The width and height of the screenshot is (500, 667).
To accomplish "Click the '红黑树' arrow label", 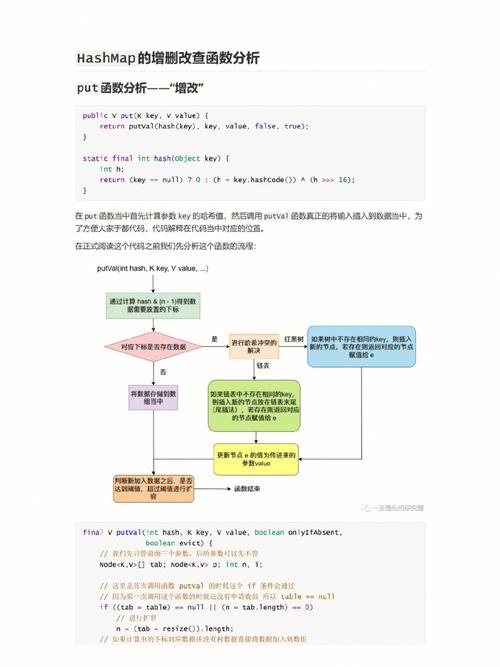I will tap(294, 339).
